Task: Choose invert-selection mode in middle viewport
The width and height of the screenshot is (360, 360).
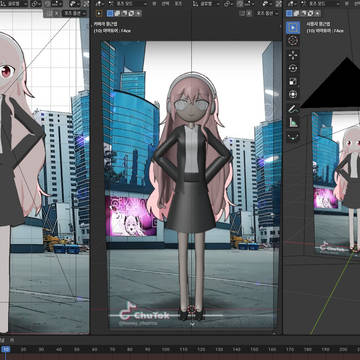Action: [x=131, y=13]
